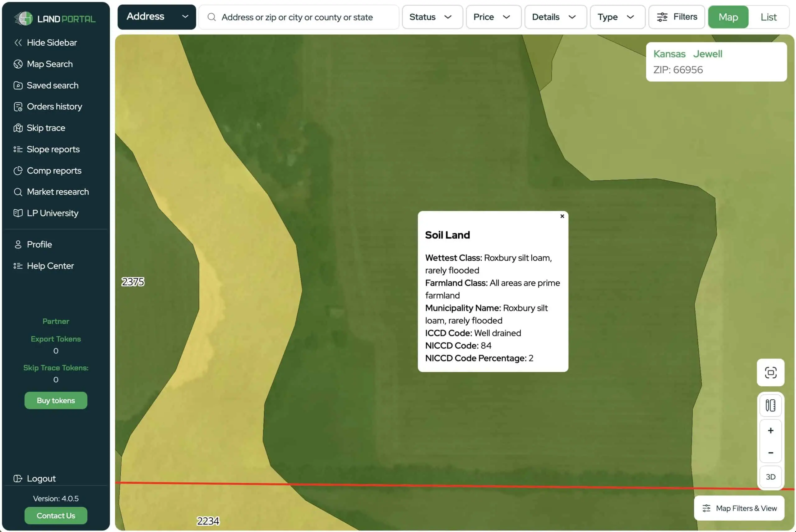Switch to the Map tab
The image size is (796, 532).
pos(728,17)
